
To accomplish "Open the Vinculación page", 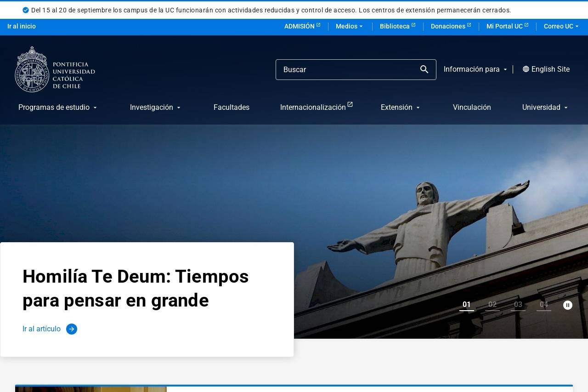I will [x=472, y=108].
